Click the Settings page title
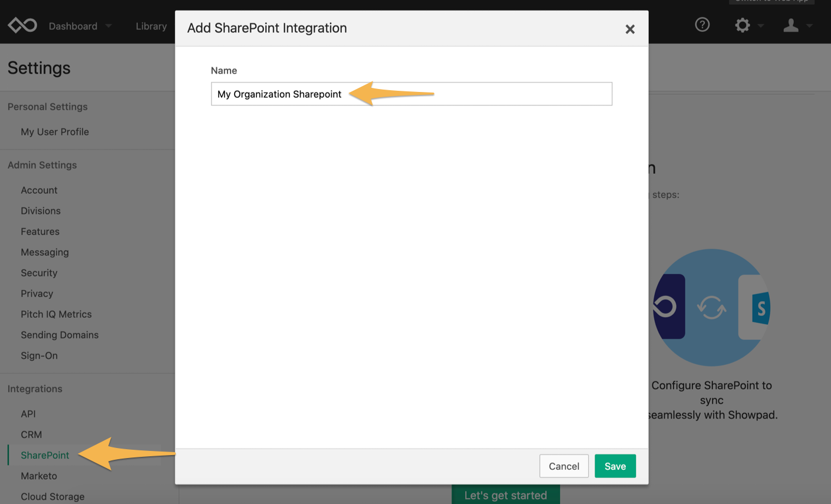831x504 pixels. (39, 68)
